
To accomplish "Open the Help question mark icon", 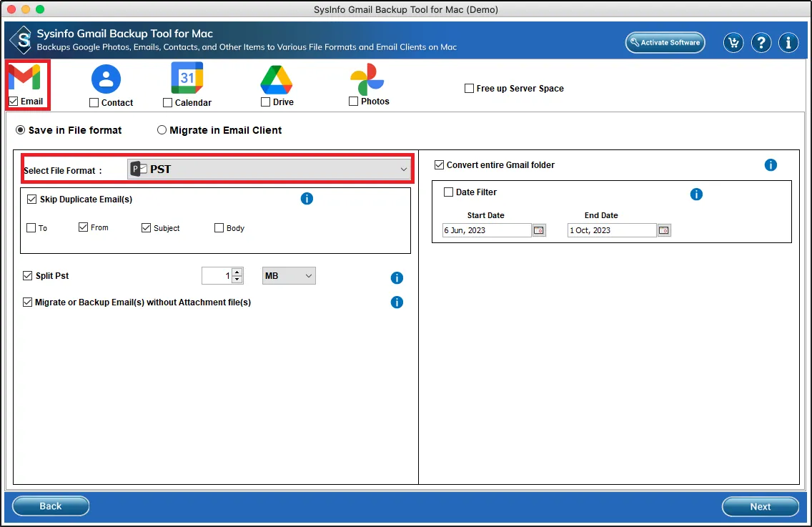I will click(761, 43).
